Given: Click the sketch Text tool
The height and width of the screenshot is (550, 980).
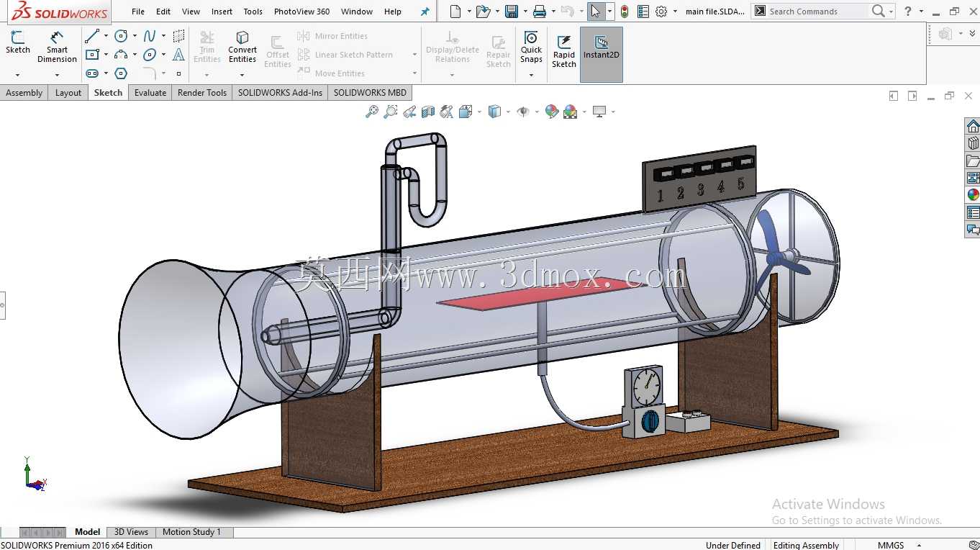Looking at the screenshot, I should 178,55.
